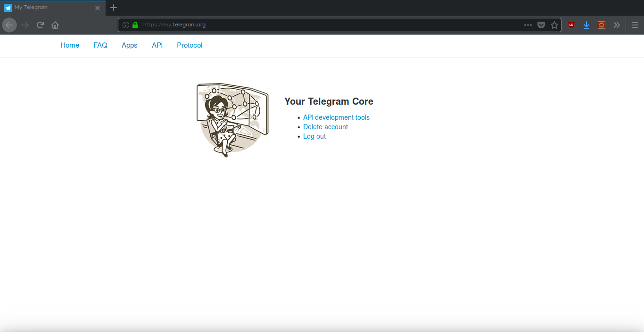Close the My Telegram tab

[98, 8]
